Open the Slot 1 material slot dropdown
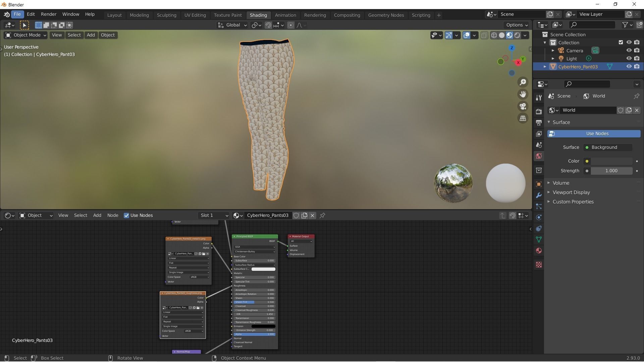 pyautogui.click(x=214, y=216)
